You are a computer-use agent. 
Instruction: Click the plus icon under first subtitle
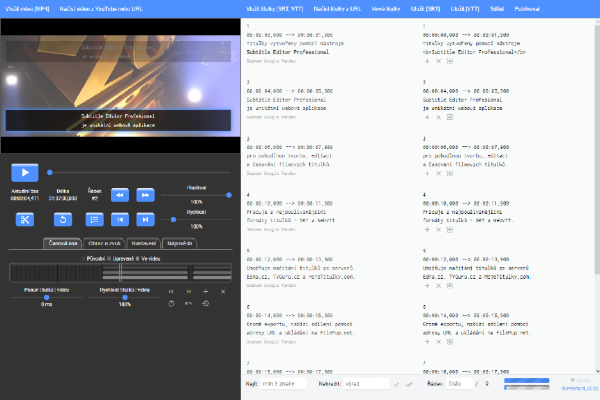(x=426, y=61)
